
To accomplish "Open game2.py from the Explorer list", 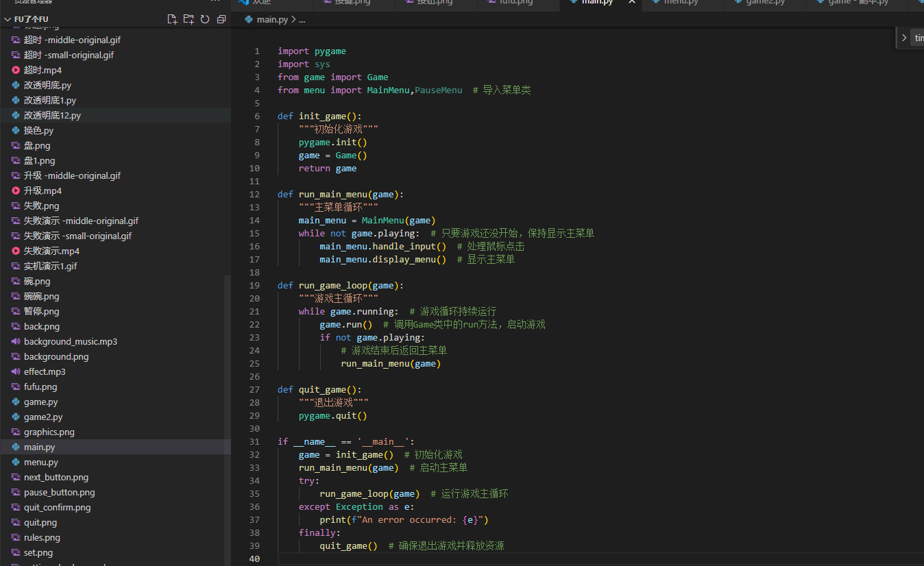I will pyautogui.click(x=115, y=417).
